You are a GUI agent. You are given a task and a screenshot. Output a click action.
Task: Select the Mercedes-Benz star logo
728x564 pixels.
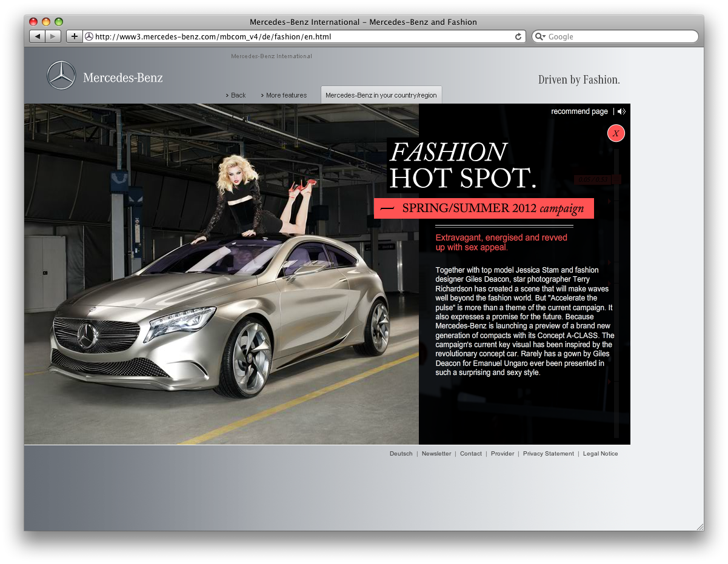click(61, 75)
